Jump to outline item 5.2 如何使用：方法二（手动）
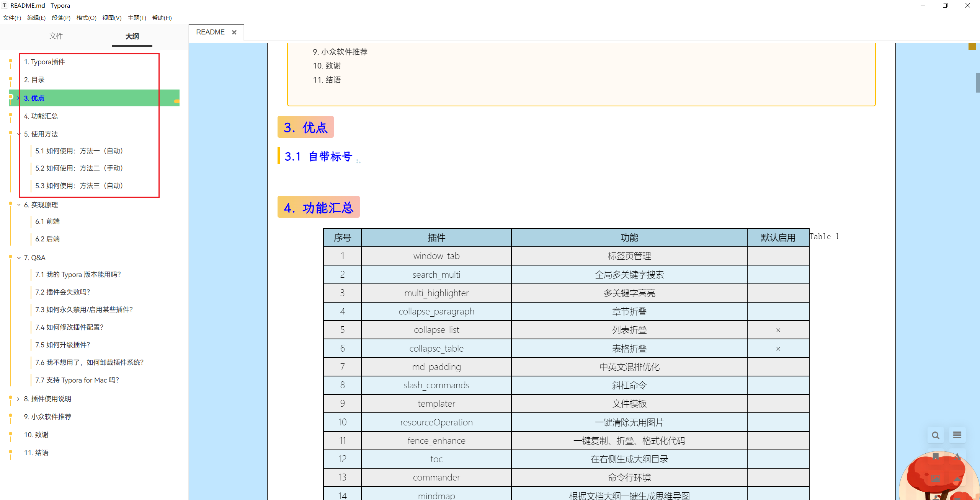The width and height of the screenshot is (980, 500). 80,168
